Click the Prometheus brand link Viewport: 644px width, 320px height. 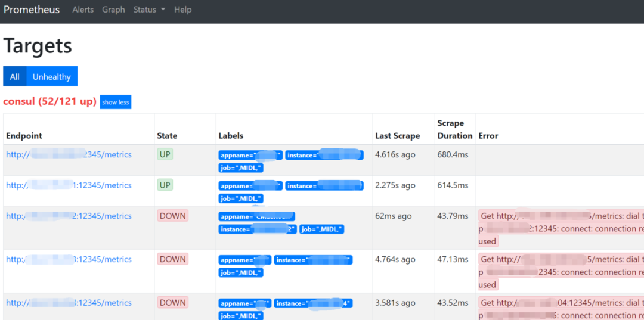click(x=32, y=10)
